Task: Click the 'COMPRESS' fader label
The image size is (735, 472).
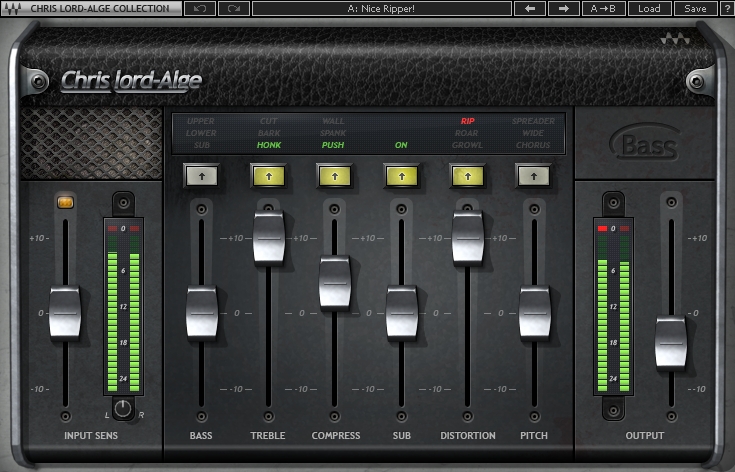Action: tap(336, 435)
